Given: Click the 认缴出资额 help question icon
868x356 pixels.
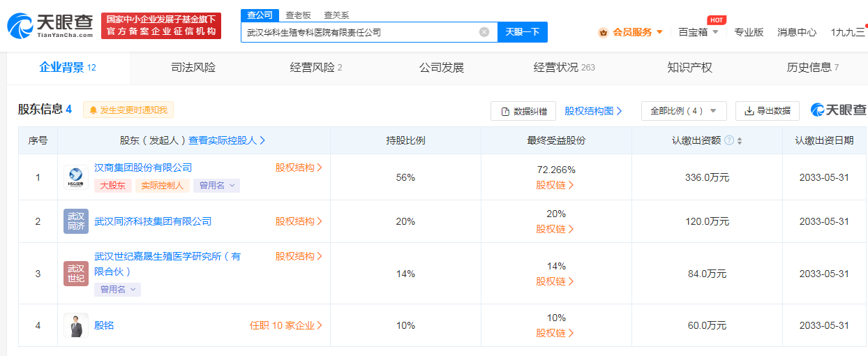Looking at the screenshot, I should (x=729, y=140).
